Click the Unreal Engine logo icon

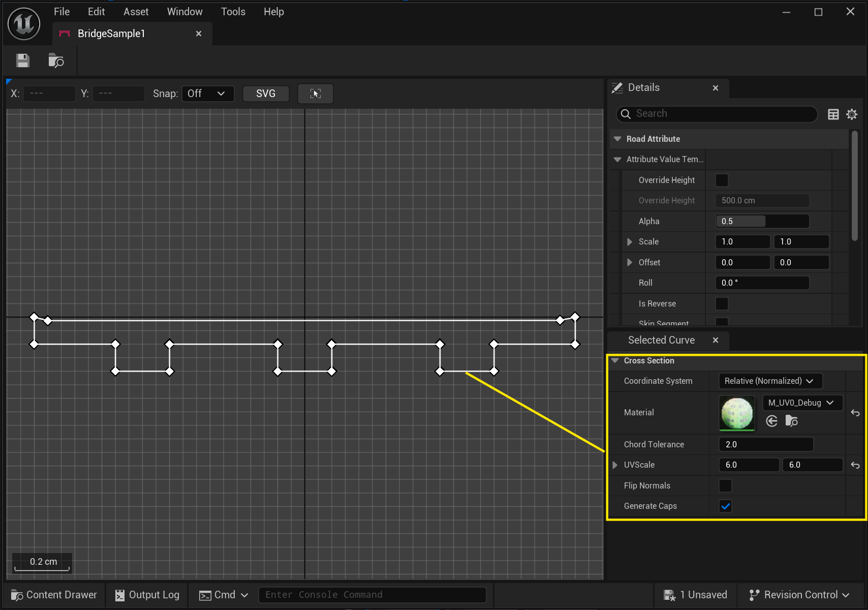pyautogui.click(x=24, y=24)
